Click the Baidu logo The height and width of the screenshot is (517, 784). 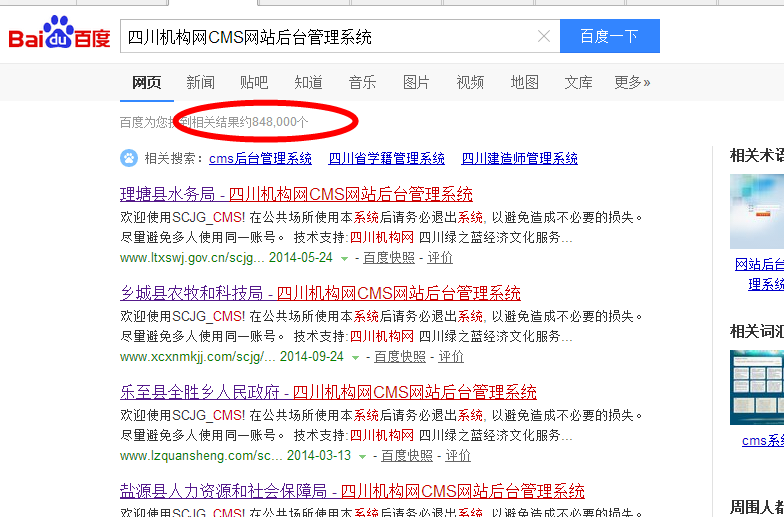59,33
